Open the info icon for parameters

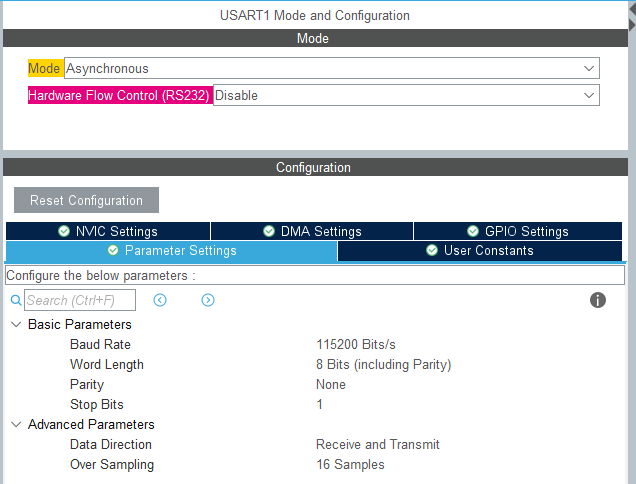597,300
